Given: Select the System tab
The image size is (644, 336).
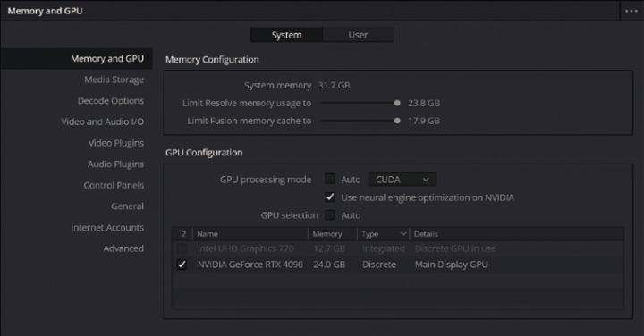Looking at the screenshot, I should 287,35.
